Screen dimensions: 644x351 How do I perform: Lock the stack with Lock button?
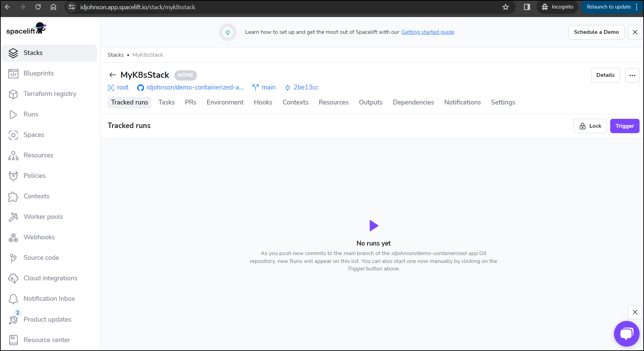(x=590, y=126)
